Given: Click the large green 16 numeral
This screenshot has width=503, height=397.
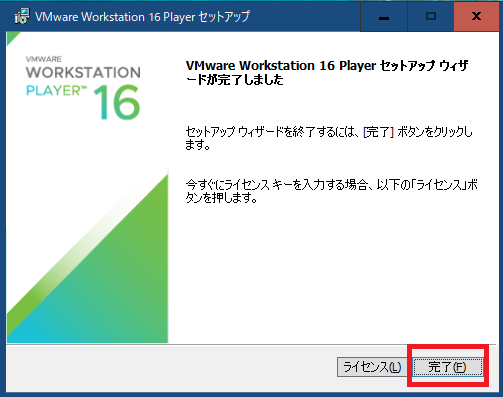Looking at the screenshot, I should tap(117, 102).
